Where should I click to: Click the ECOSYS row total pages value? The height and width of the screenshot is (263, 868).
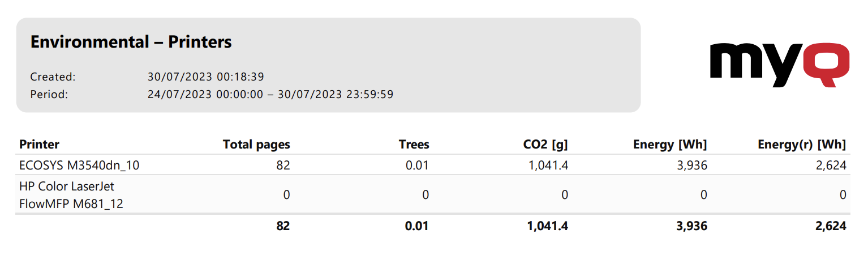coord(283,166)
